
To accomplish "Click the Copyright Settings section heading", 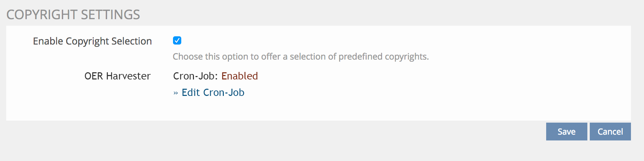I will 73,15.
